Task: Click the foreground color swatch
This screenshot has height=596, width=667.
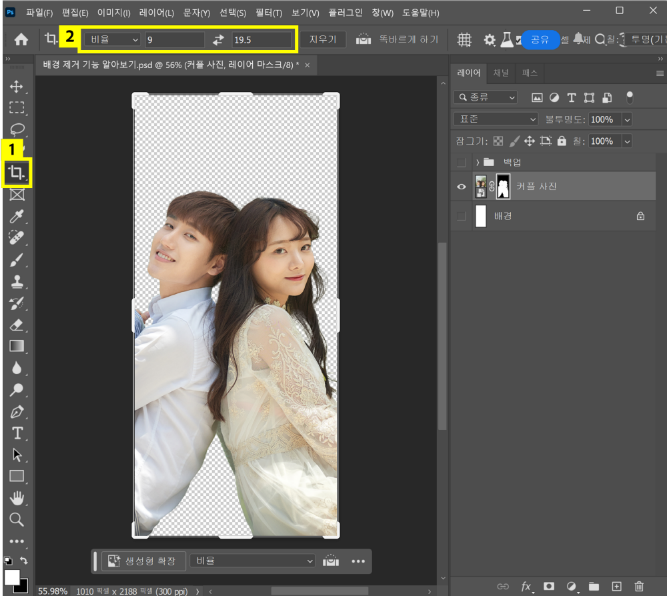Action: [x=12, y=577]
